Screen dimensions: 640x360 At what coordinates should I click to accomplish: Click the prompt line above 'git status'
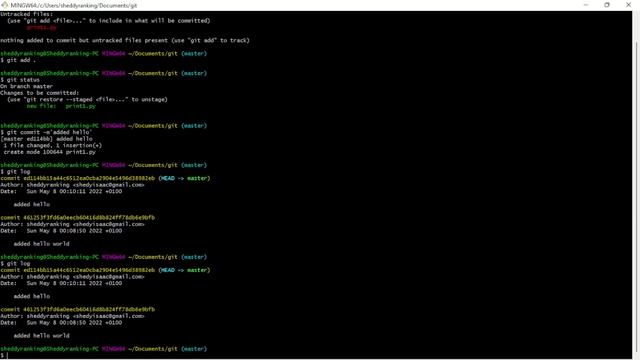[x=104, y=73]
